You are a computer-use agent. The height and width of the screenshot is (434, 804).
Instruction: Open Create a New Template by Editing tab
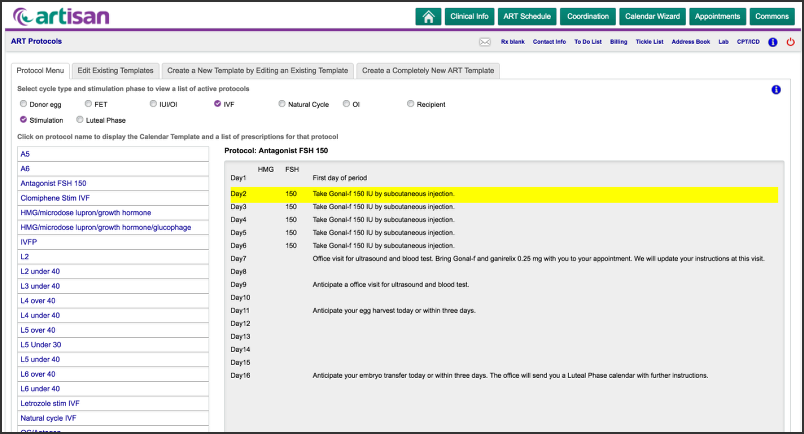257,70
